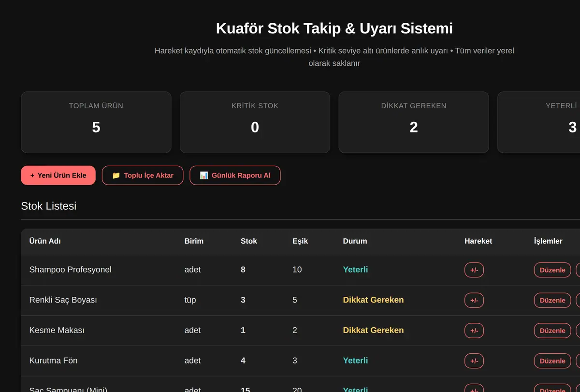The width and height of the screenshot is (580, 392).
Task: Click the chart icon on Günlük Raporu Al
Action: (204, 175)
